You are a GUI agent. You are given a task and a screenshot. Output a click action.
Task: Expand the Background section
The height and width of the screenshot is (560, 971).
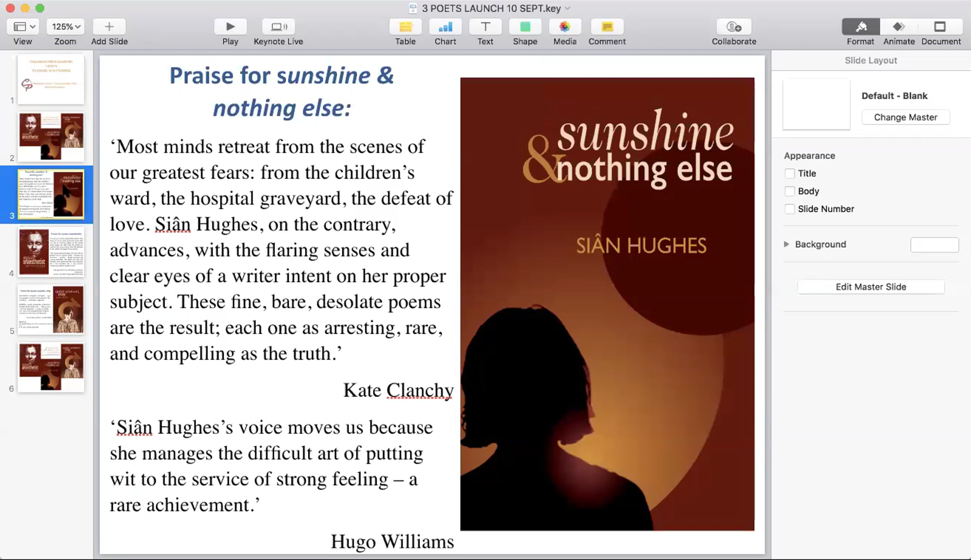(x=786, y=244)
